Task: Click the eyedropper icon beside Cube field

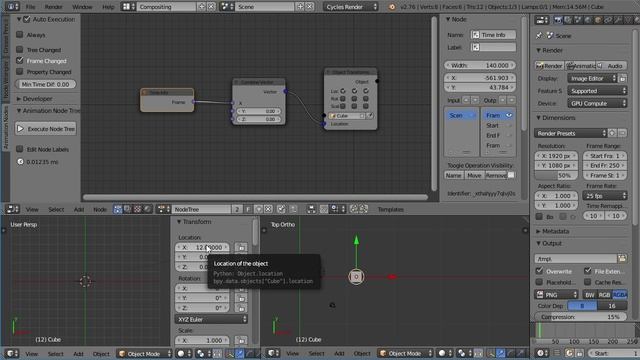Action: pyautogui.click(x=370, y=116)
